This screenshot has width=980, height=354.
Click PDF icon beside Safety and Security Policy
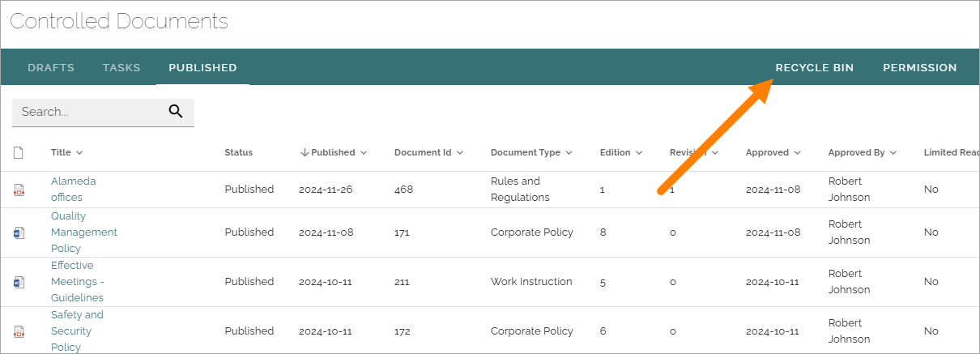coord(19,331)
